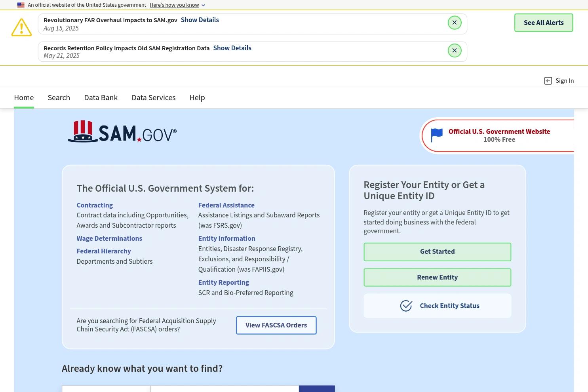The image size is (588, 392).
Task: Select the Help menu item
Action: [197, 97]
